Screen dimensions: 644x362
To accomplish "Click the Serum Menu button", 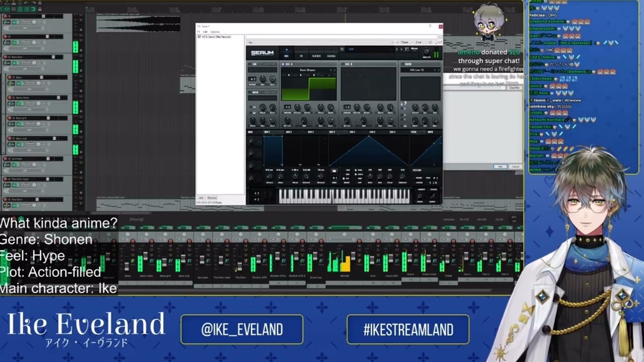I will (414, 49).
